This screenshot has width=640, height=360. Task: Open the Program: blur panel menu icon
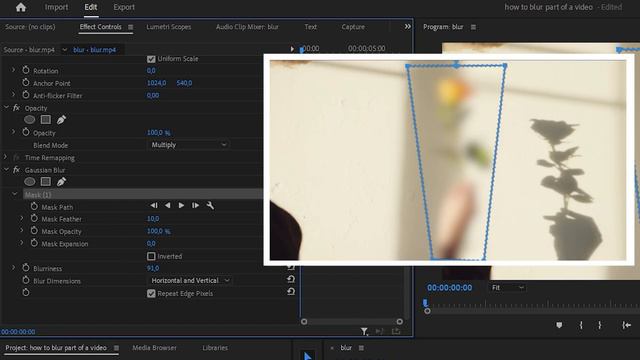point(473,27)
